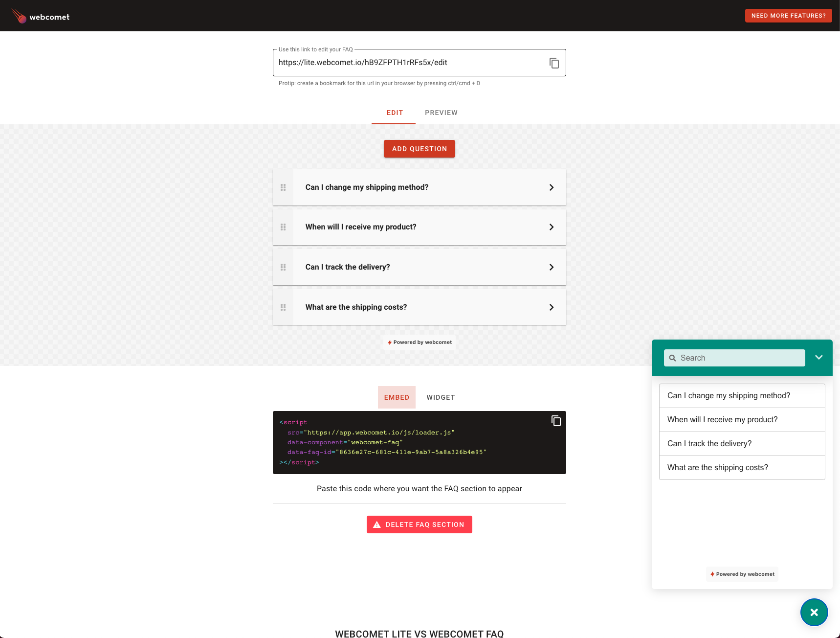
Task: Click the 'Protip: create a bookmark' hint text
Action: (379, 83)
